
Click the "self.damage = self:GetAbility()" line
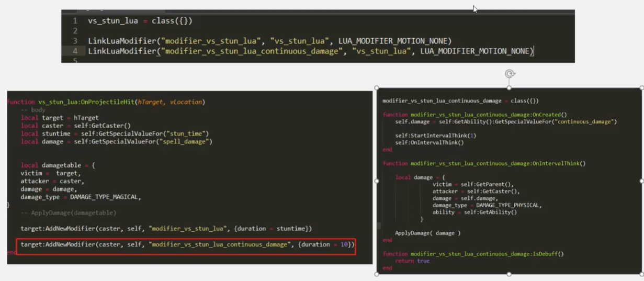coord(506,121)
